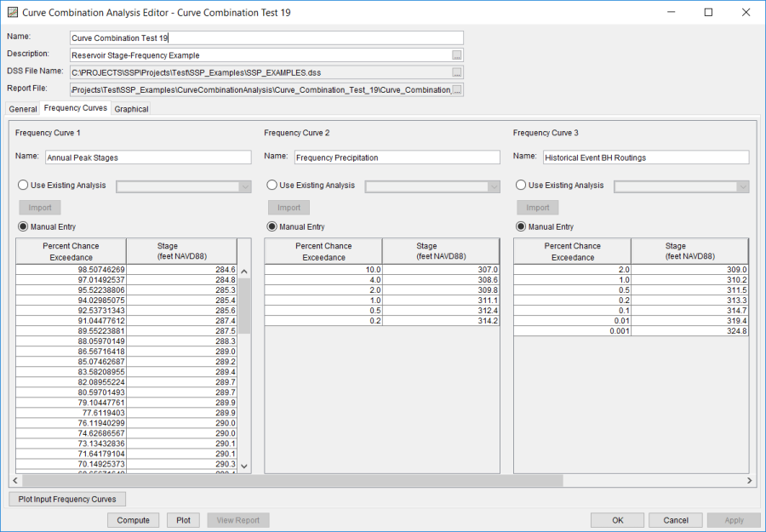Open the existing analysis dropdown for Frequency Curve 3
The width and height of the screenshot is (766, 532).
tap(740, 185)
